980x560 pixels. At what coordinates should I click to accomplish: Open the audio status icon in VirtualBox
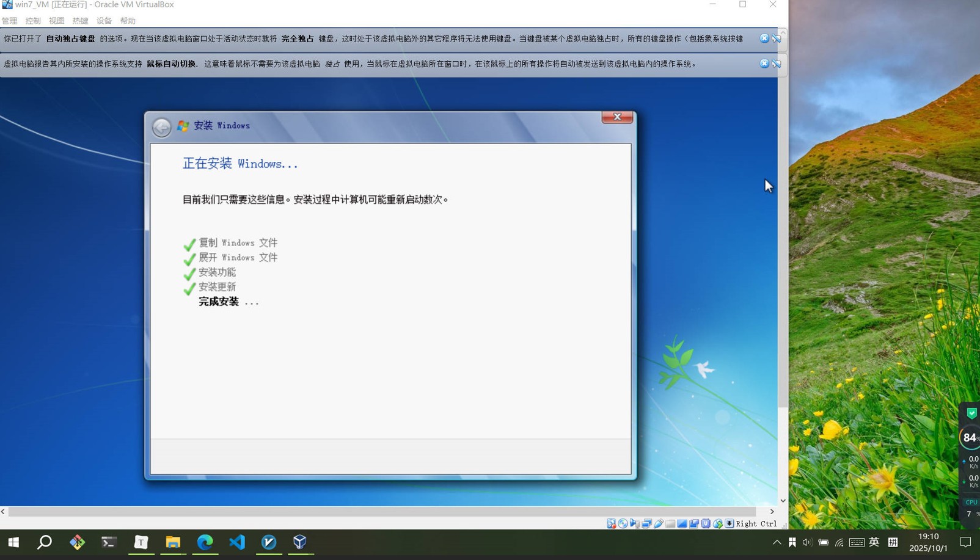[635, 523]
